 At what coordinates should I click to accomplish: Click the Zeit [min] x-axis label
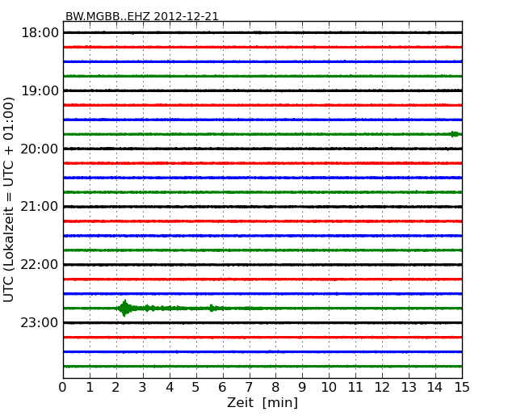(x=262, y=402)
